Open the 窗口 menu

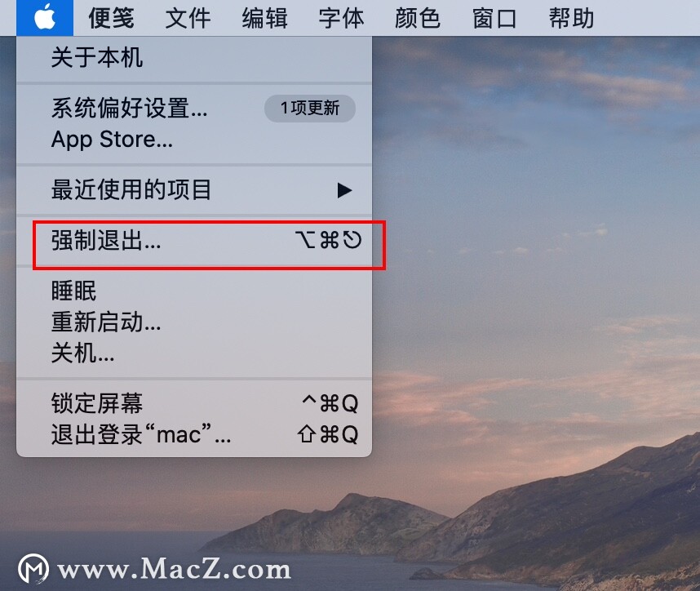pyautogui.click(x=494, y=18)
